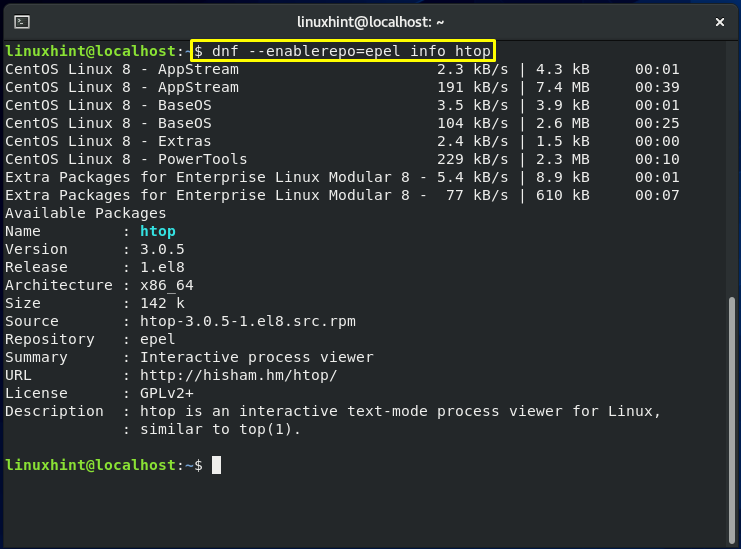The image size is (741, 549).
Task: Click the bottom prompt linuxhint@localhost
Action: coord(91,465)
